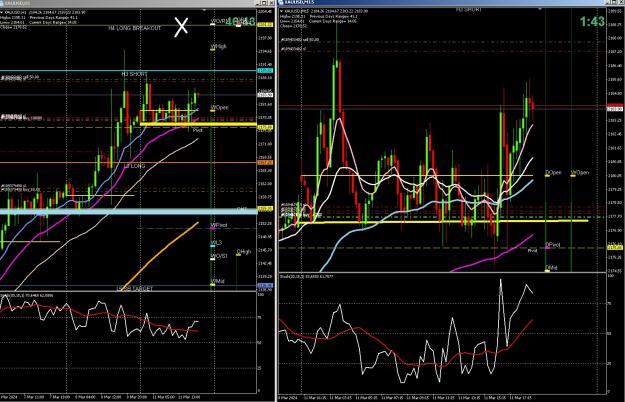
Task: Select the WPivot level label
Action: [x=219, y=226]
